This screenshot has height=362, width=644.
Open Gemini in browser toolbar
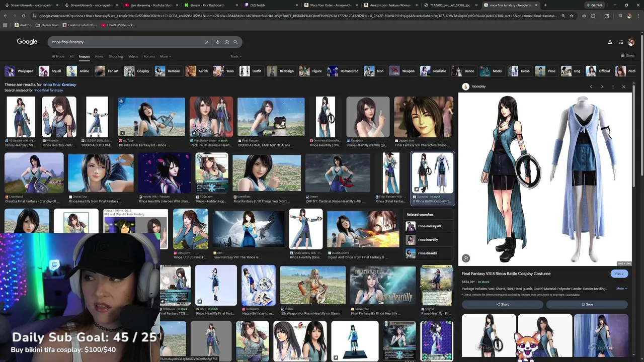[x=594, y=5]
